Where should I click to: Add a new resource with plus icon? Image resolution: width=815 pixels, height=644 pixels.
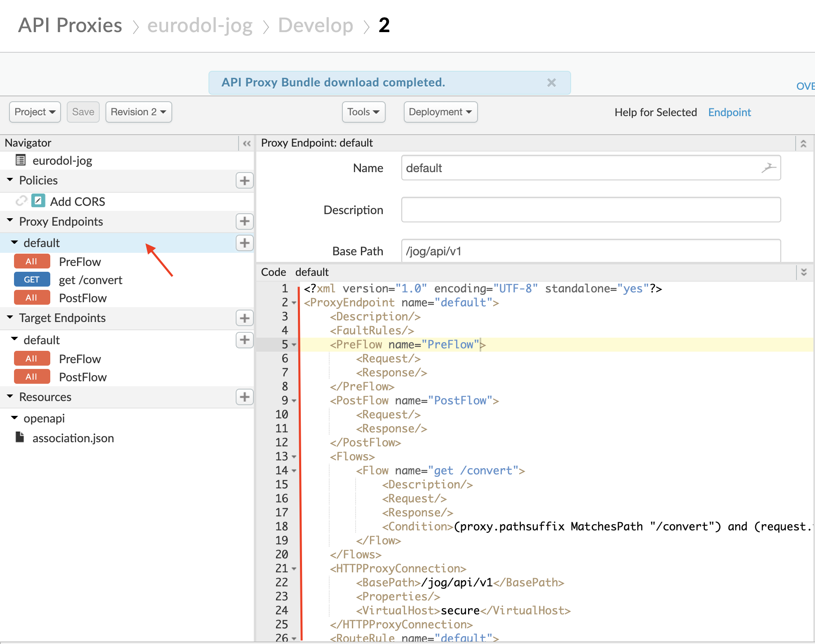point(244,397)
